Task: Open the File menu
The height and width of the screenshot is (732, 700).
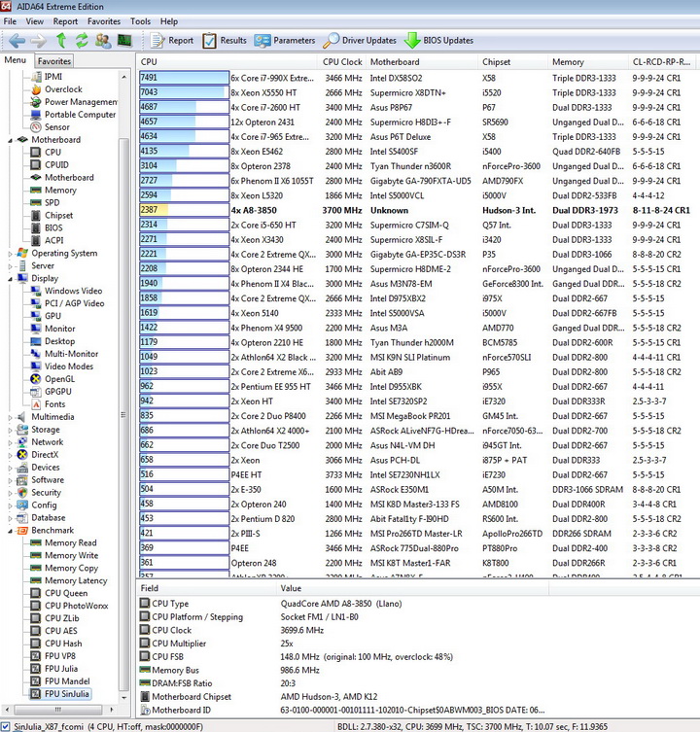Action: click(x=10, y=21)
